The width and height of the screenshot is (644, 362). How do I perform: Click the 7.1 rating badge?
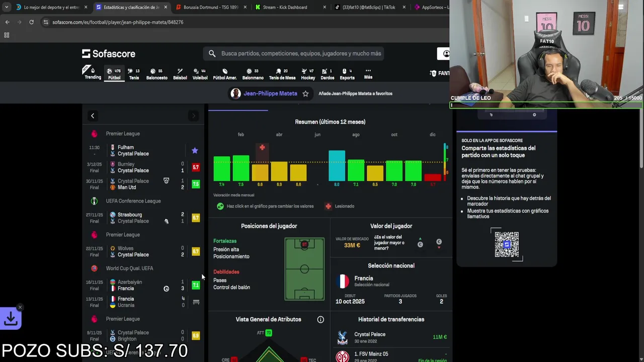196,285
